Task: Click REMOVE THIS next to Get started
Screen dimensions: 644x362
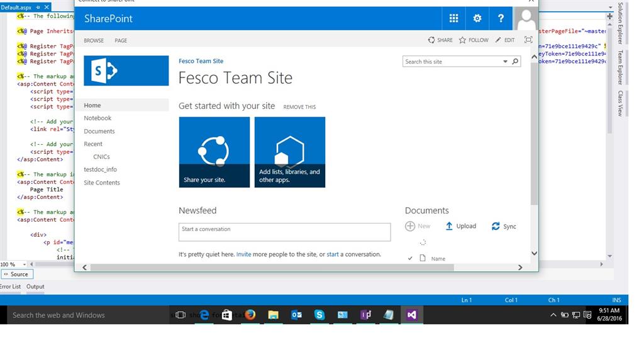Action: pos(299,107)
